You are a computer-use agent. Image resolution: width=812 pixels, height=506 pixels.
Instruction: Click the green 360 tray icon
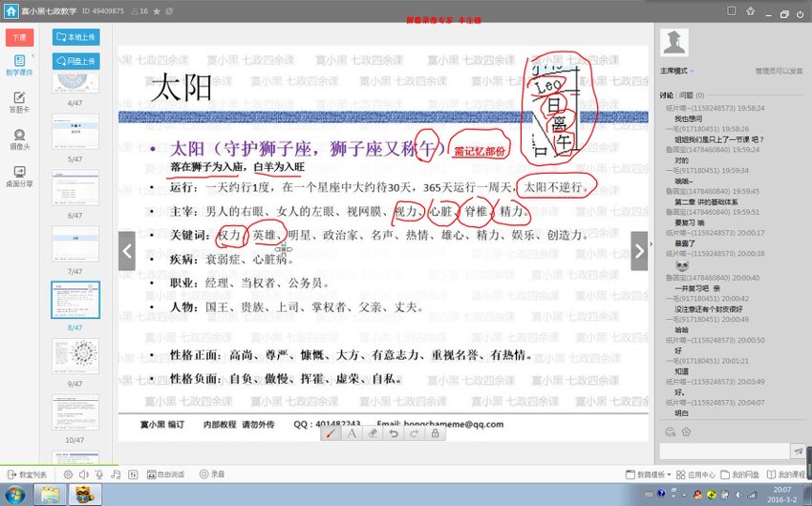pos(712,495)
